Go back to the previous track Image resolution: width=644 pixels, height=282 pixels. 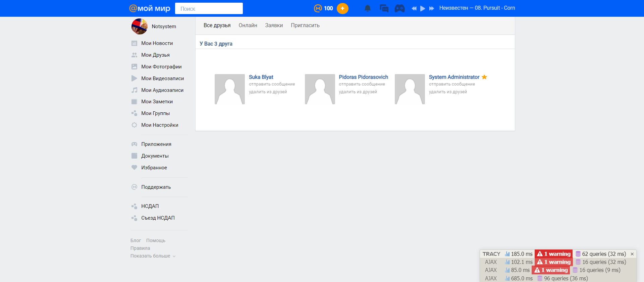pos(414,8)
